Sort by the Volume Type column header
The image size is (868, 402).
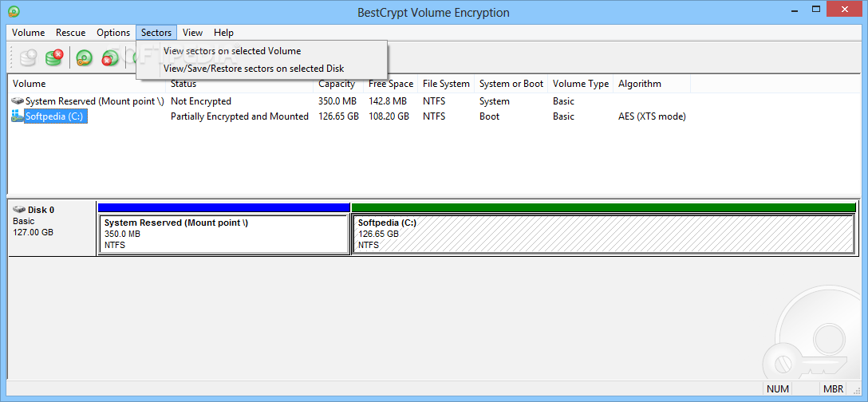click(581, 84)
